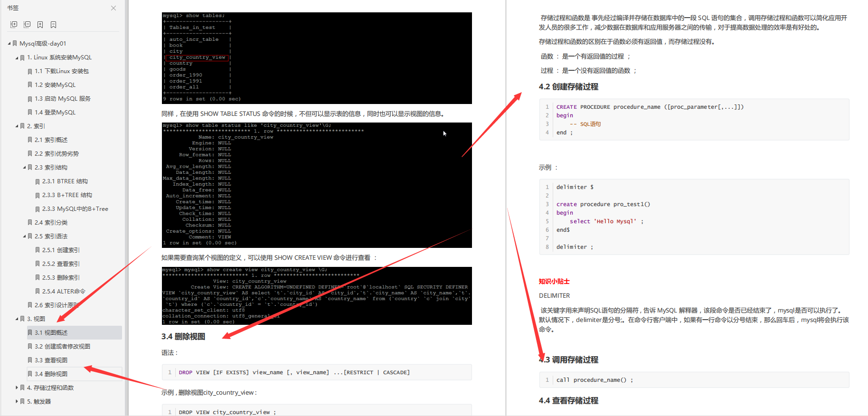Open bookmark 2.6 索引设计原则
The width and height of the screenshot is (868, 416).
(x=57, y=305)
